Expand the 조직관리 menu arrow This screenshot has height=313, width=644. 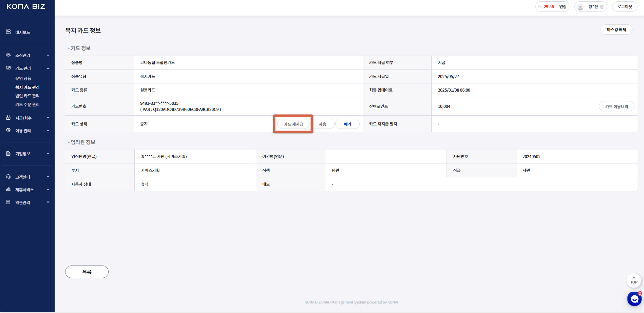click(x=48, y=55)
